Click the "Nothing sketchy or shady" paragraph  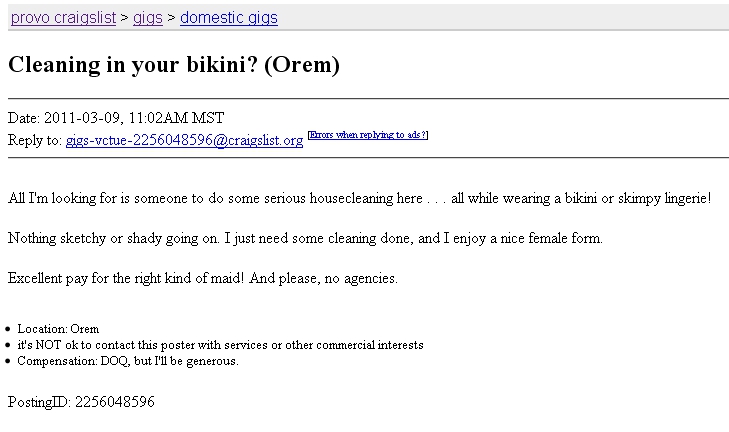[305, 238]
